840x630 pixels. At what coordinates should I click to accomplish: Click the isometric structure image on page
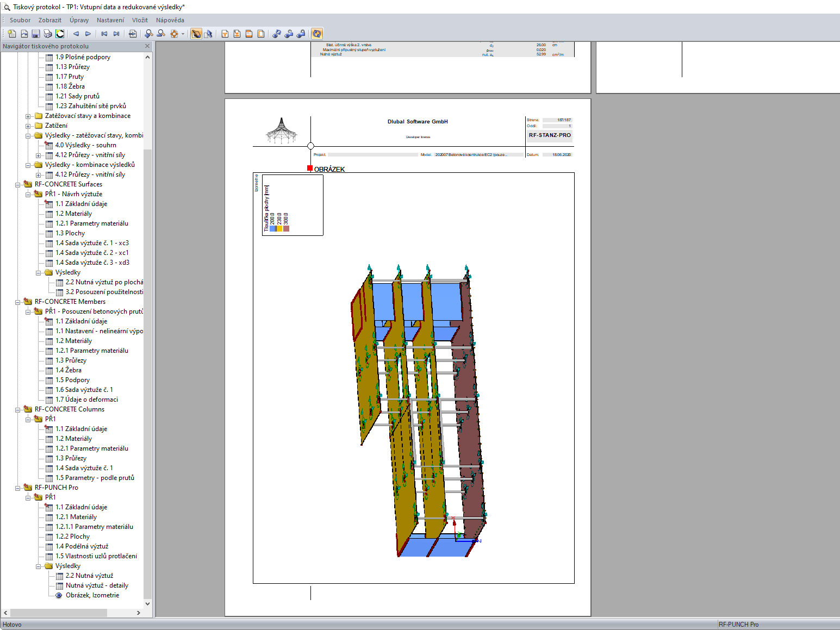coord(420,411)
